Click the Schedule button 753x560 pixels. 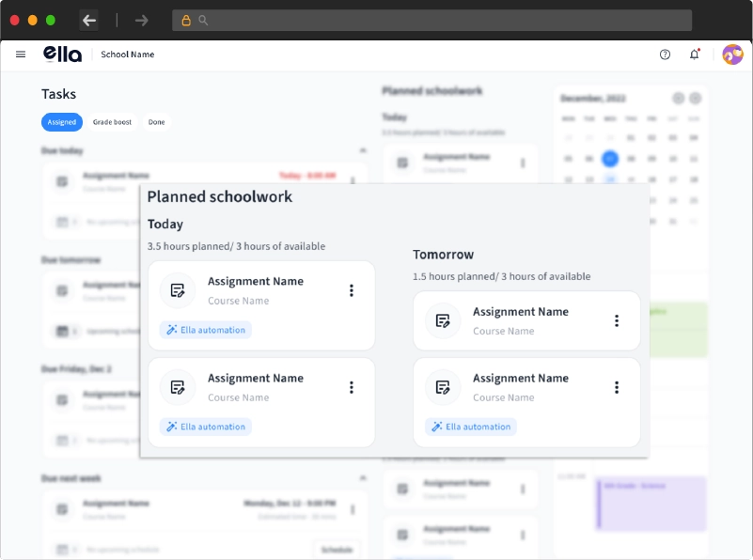(x=336, y=549)
